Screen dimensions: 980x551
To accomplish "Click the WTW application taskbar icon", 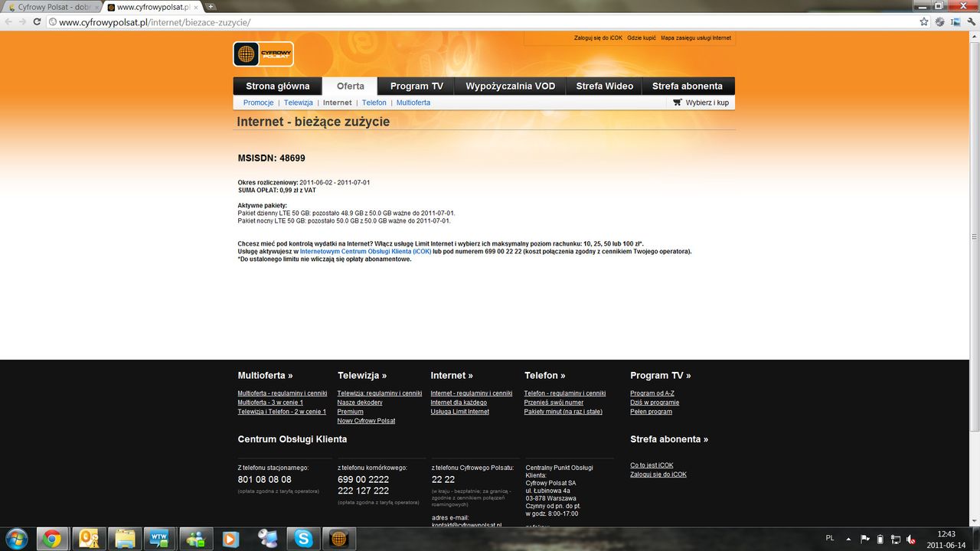I will 160,539.
